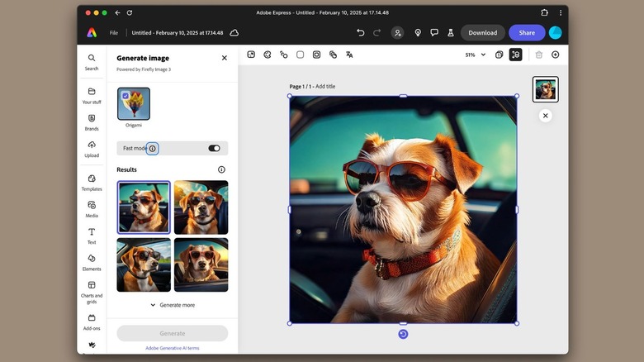Screen dimensions: 644x362
Task: Open Charts and grids panel
Action: click(92, 289)
